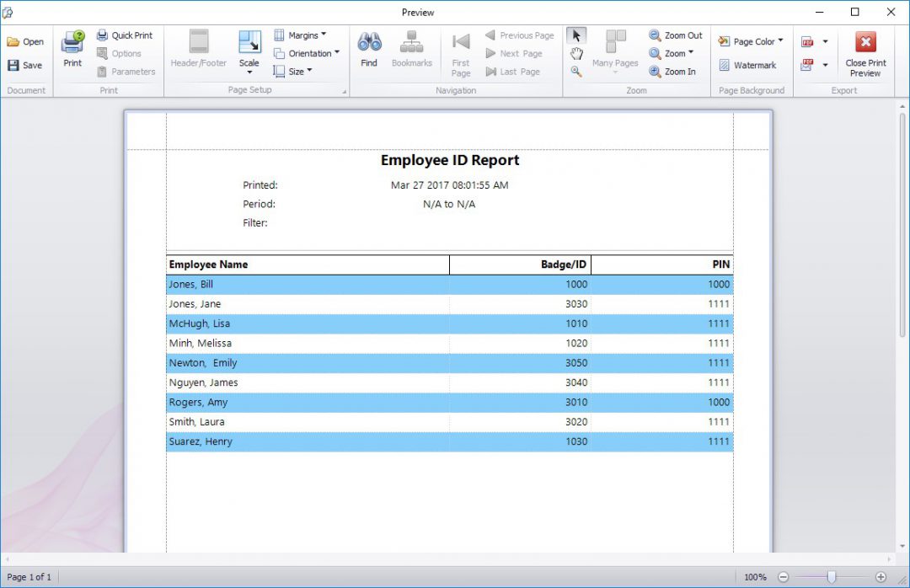This screenshot has width=910, height=588.
Task: Open an existing document
Action: [26, 40]
